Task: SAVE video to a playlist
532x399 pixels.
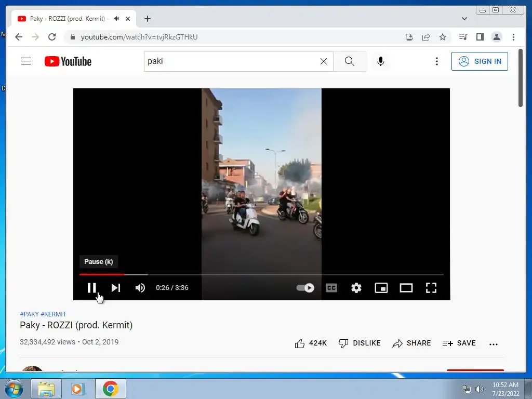Action: (x=459, y=343)
